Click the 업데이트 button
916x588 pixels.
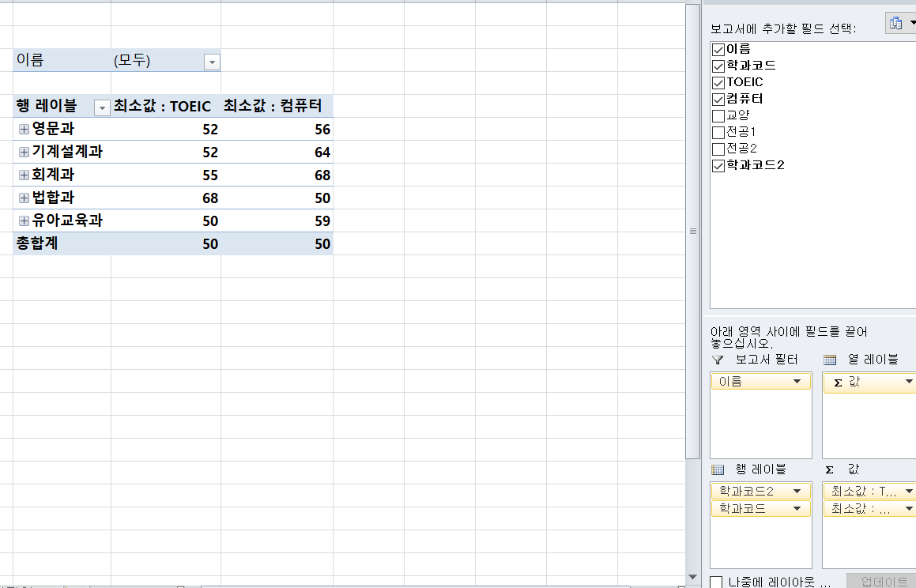point(880,582)
